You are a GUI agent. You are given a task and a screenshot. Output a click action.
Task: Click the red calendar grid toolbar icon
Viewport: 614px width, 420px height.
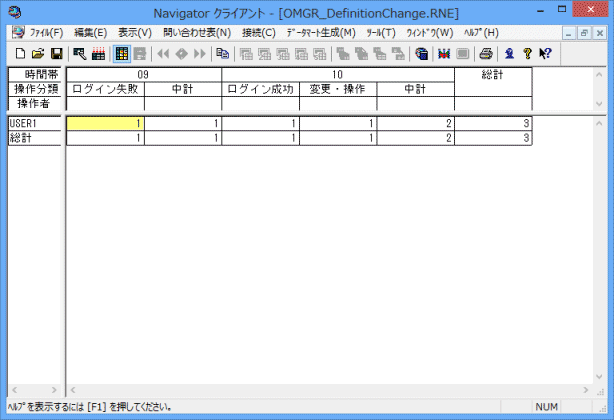98,54
